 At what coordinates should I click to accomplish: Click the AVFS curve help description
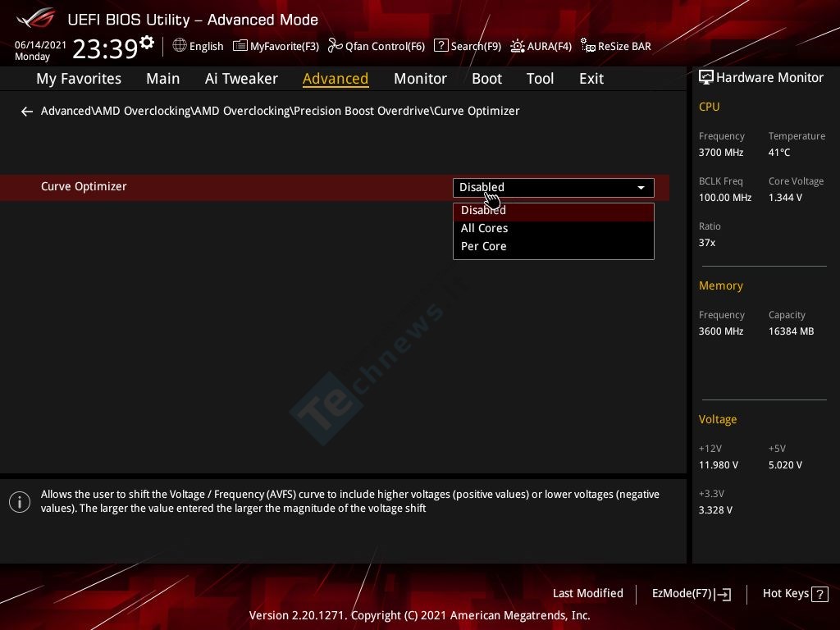[x=349, y=501]
